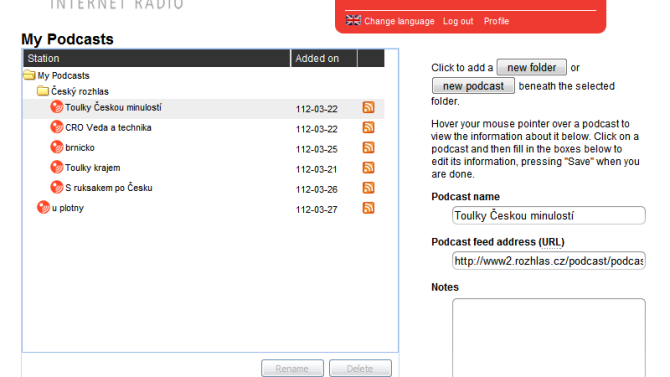Click the RSS feed icon for S ruksakem po Česku
Screen dimensions: 670x377
pos(368,187)
